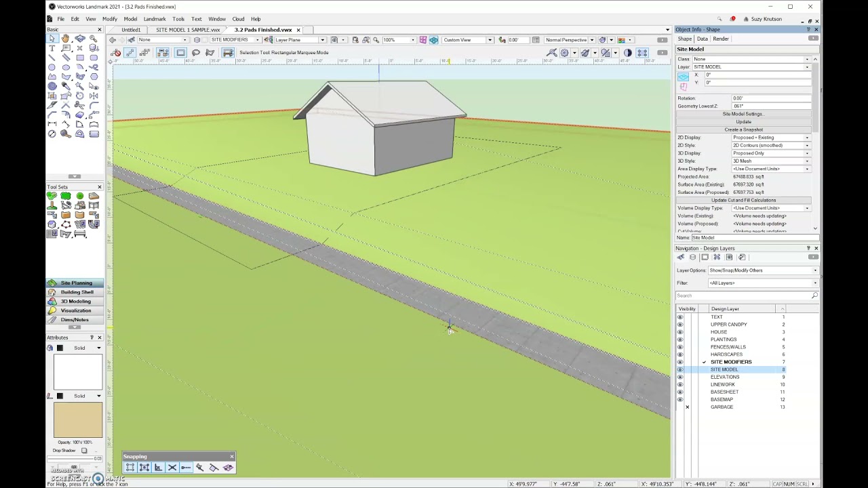
Task: Toggle visibility of PLANTINGS layer
Action: tap(680, 340)
